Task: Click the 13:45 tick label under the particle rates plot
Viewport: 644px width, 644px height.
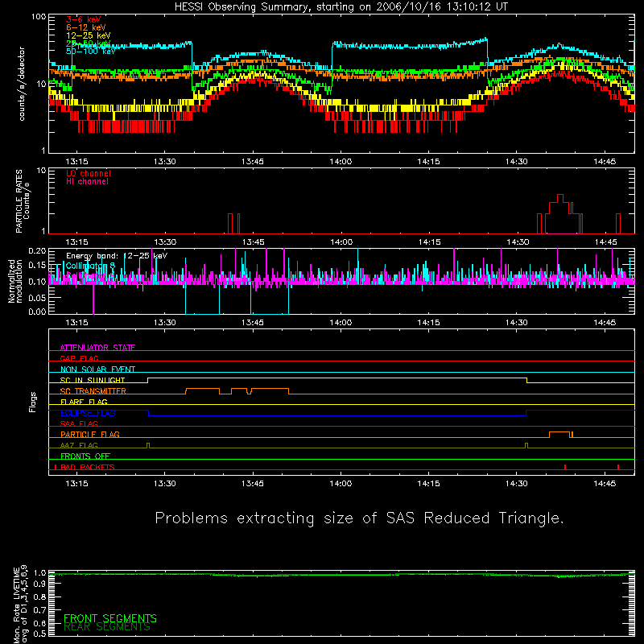Action: pyautogui.click(x=253, y=242)
